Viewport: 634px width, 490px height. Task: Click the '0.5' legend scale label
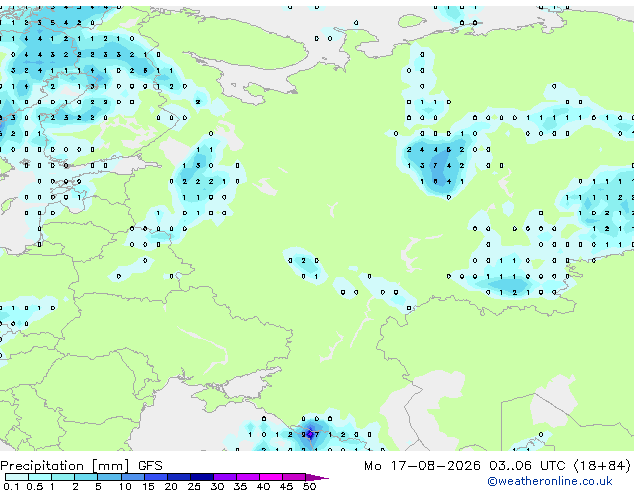35,486
